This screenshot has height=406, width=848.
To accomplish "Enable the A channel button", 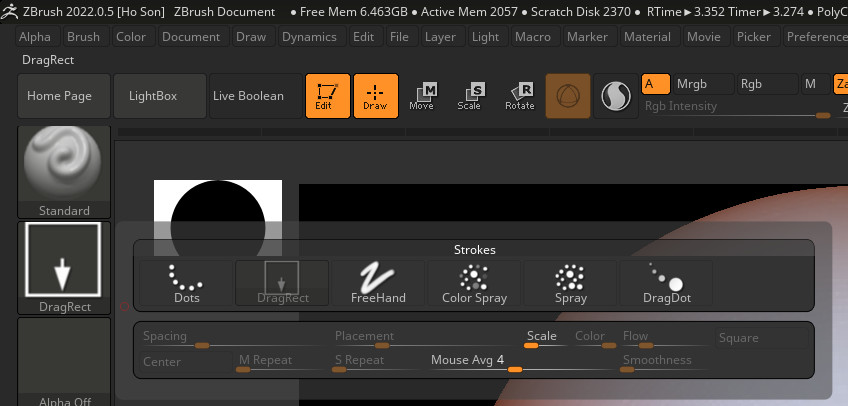I will pyautogui.click(x=656, y=84).
